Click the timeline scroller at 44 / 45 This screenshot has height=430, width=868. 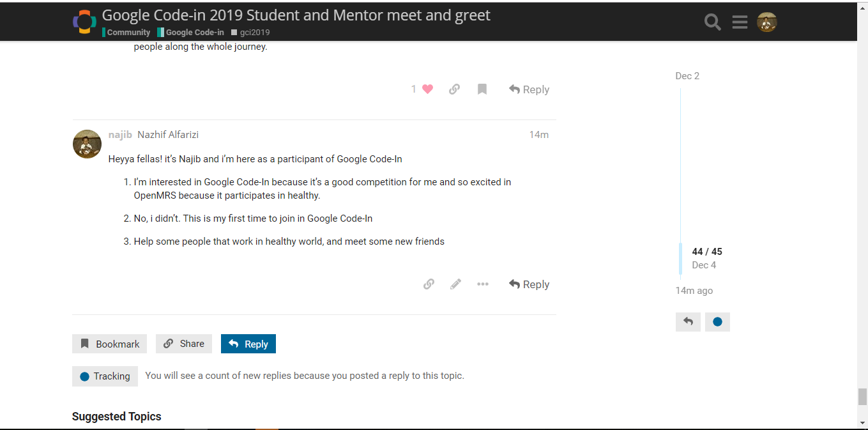pos(707,258)
